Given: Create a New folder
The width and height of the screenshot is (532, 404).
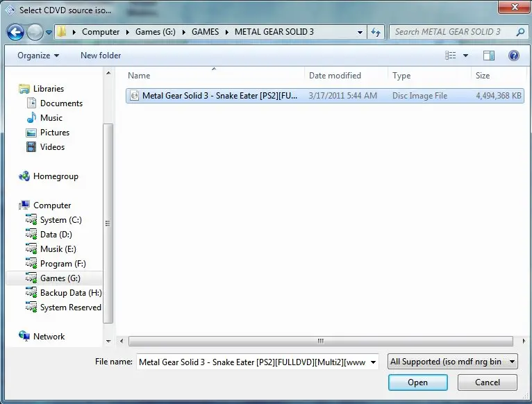Looking at the screenshot, I should (101, 56).
